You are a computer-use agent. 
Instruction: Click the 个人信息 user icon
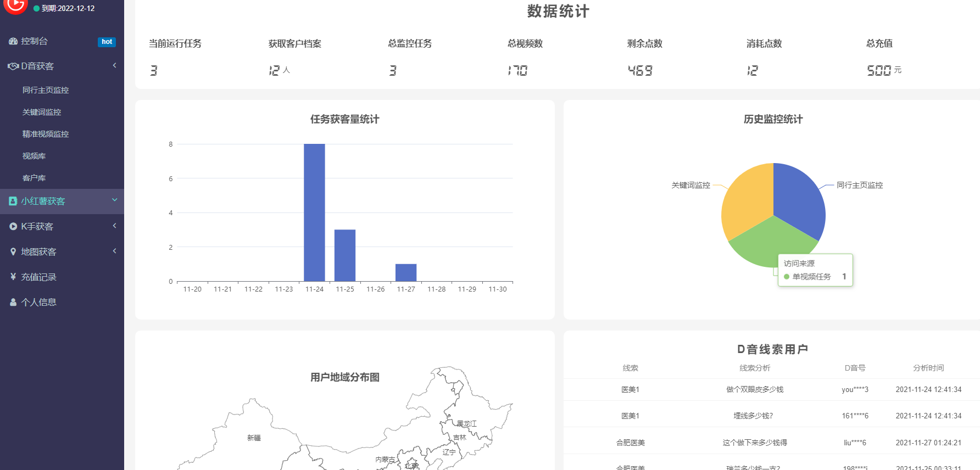pos(13,303)
